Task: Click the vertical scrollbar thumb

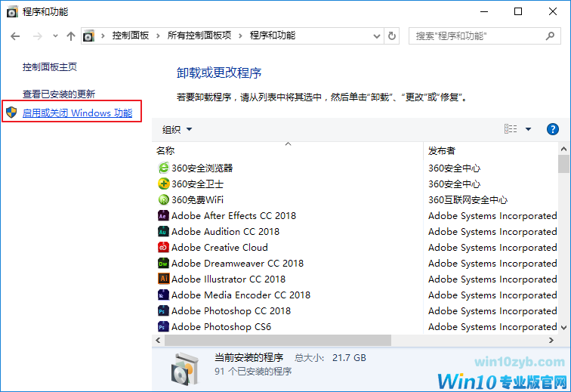Action: 563,164
